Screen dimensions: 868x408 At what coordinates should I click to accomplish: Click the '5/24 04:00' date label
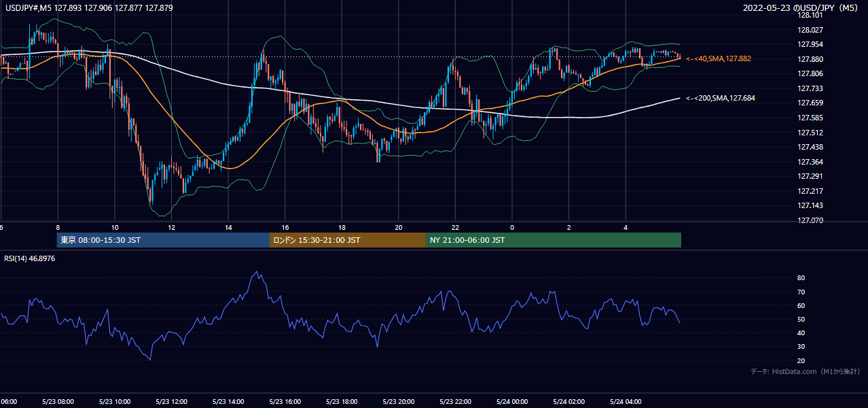pyautogui.click(x=626, y=402)
